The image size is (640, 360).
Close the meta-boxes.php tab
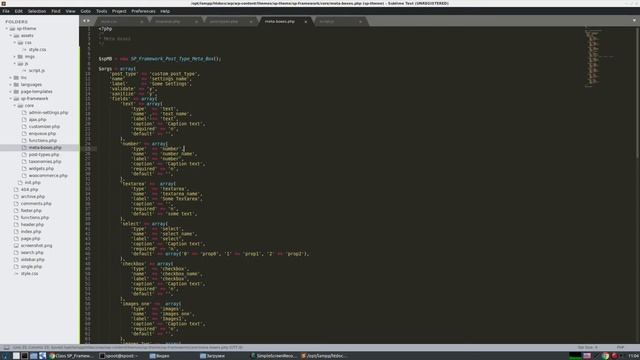[305, 22]
